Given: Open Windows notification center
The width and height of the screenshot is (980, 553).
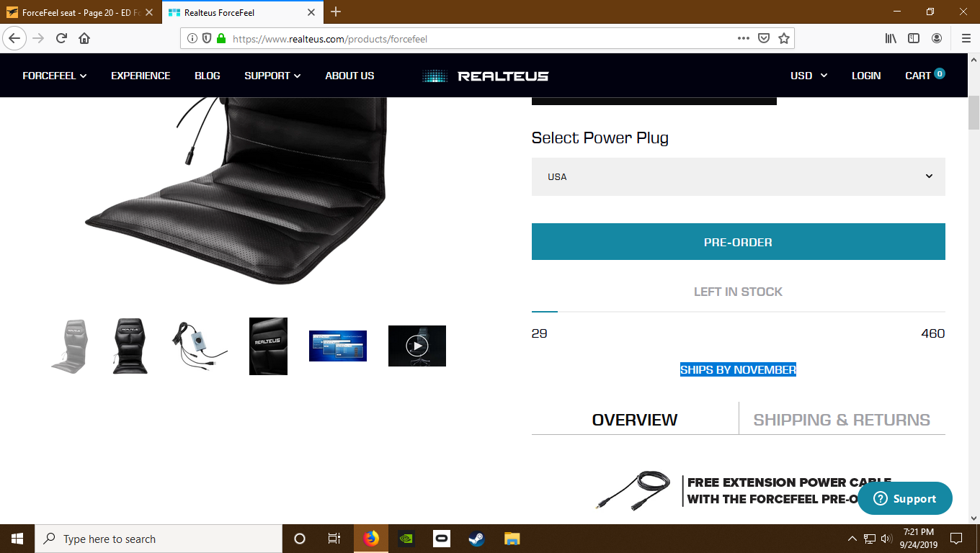Looking at the screenshot, I should [x=956, y=539].
